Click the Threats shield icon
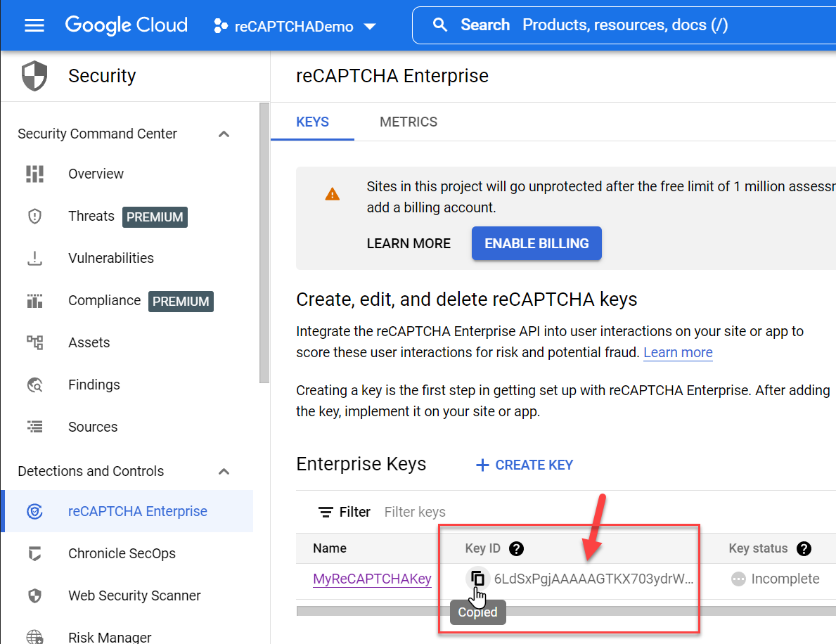This screenshot has height=644, width=836. pyautogui.click(x=34, y=216)
